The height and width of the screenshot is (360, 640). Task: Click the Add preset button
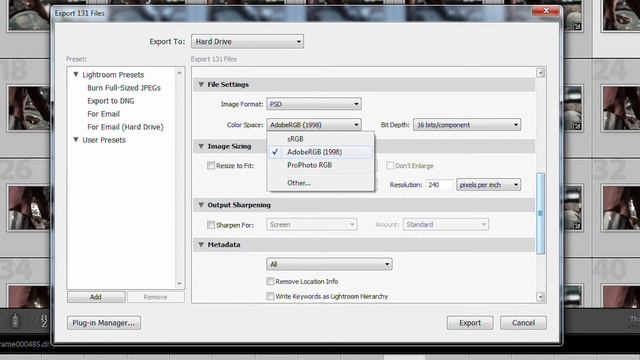(96, 297)
